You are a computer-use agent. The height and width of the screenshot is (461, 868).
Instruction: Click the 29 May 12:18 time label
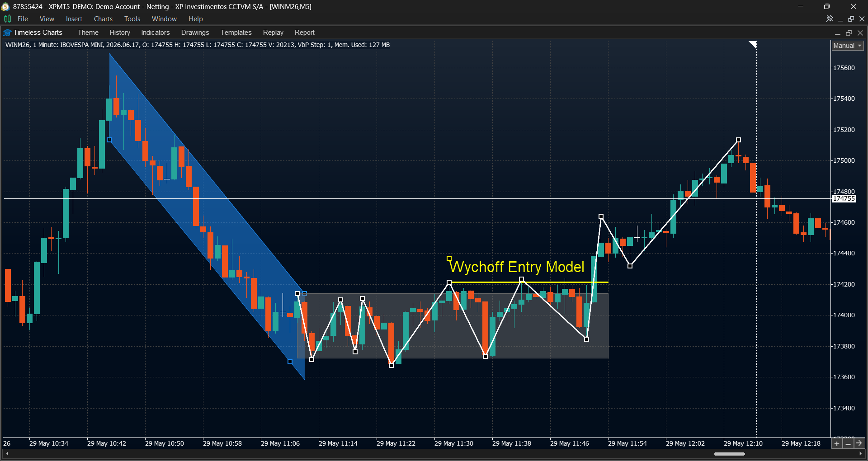(x=801, y=443)
